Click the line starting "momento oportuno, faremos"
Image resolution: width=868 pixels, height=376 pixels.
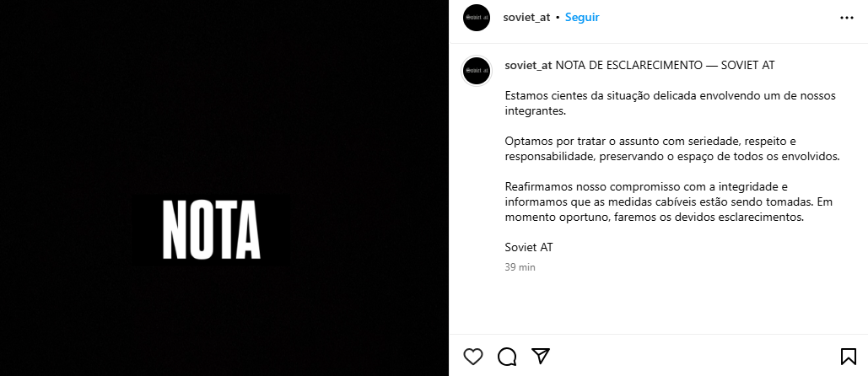pos(654,218)
